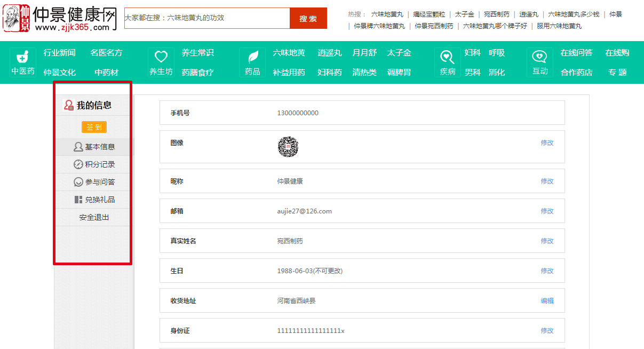Open 合作药店 in the navigation
This screenshot has height=349, width=644.
(x=577, y=72)
